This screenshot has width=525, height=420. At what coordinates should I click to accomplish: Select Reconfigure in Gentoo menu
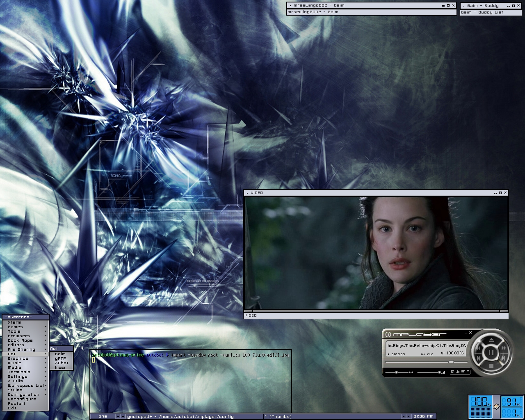pyautogui.click(x=25, y=399)
